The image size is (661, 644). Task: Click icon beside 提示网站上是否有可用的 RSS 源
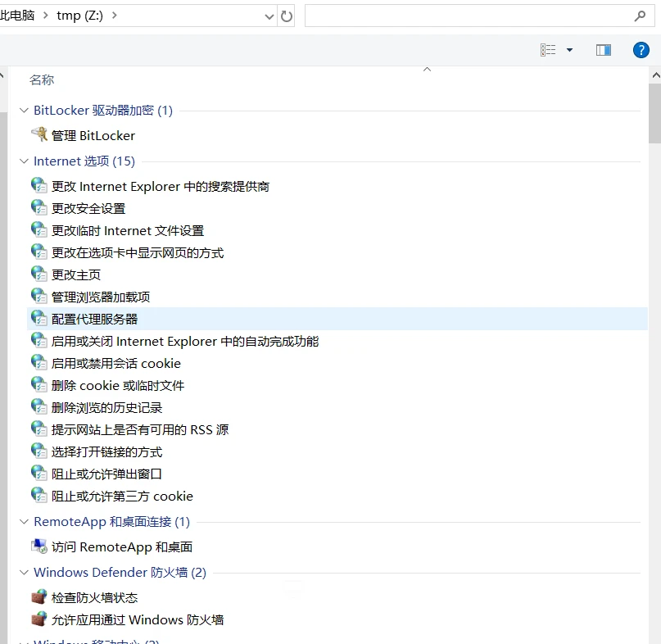(x=39, y=429)
